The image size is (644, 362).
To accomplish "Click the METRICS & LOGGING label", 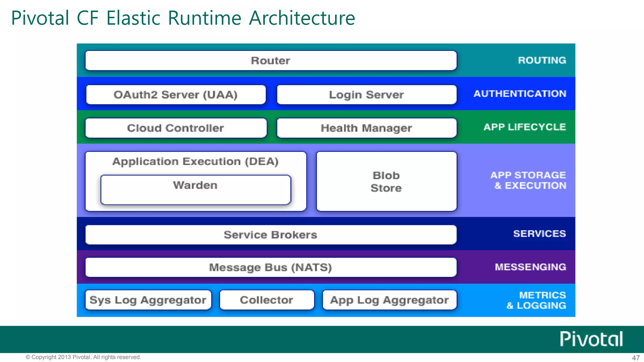I will [x=536, y=300].
